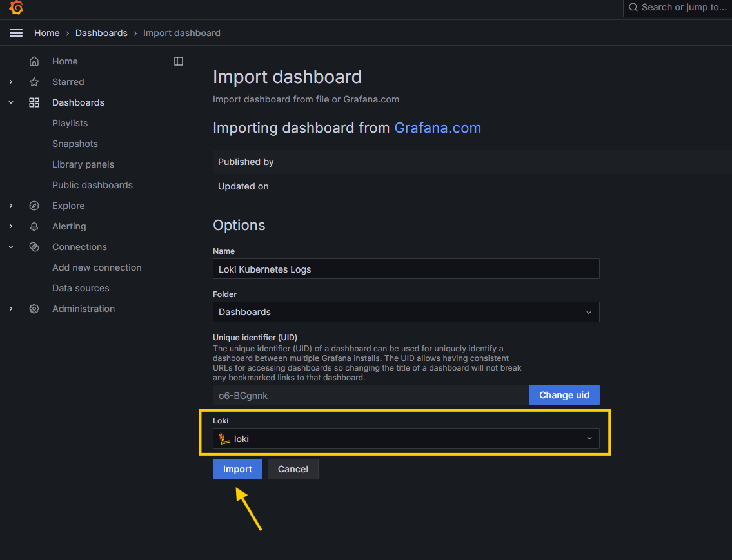Click the Change uid button
The height and width of the screenshot is (560, 732).
(564, 395)
